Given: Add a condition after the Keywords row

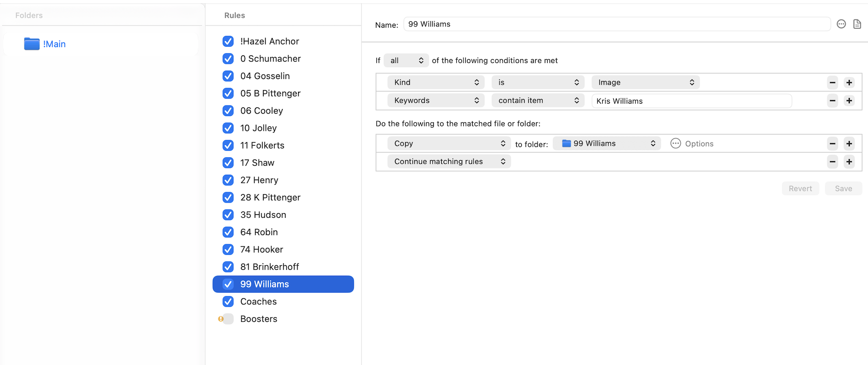Looking at the screenshot, I should [x=849, y=101].
